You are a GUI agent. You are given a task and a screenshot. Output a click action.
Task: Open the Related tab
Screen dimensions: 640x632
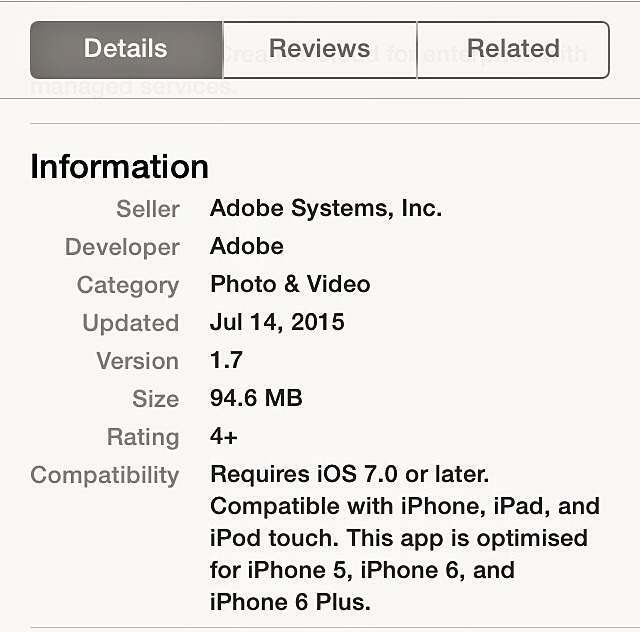(513, 49)
